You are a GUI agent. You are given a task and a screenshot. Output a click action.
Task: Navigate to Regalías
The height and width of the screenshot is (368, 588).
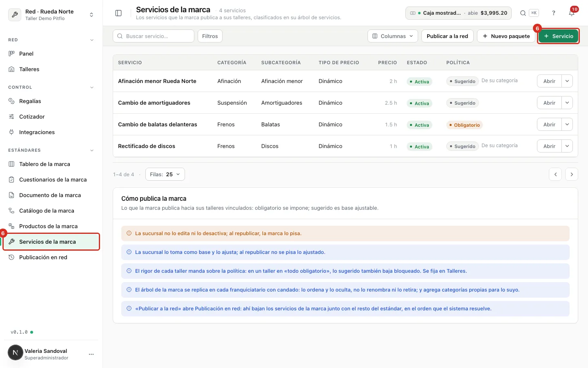pos(51,101)
